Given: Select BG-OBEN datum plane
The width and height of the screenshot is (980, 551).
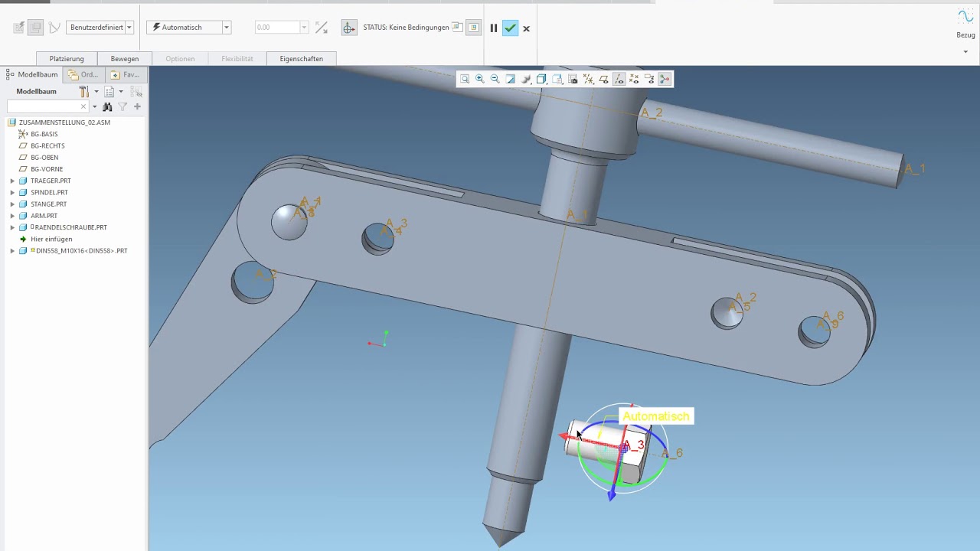Looking at the screenshot, I should [x=44, y=158].
